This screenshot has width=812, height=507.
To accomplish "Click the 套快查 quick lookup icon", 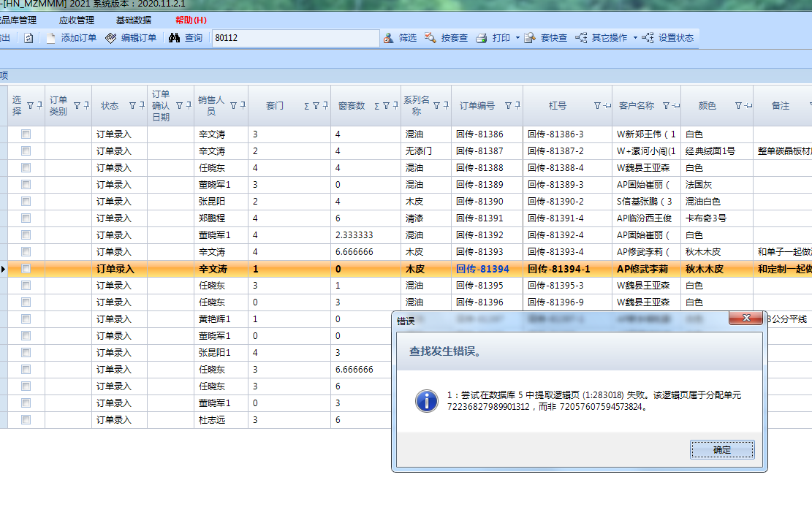I will pyautogui.click(x=530, y=38).
